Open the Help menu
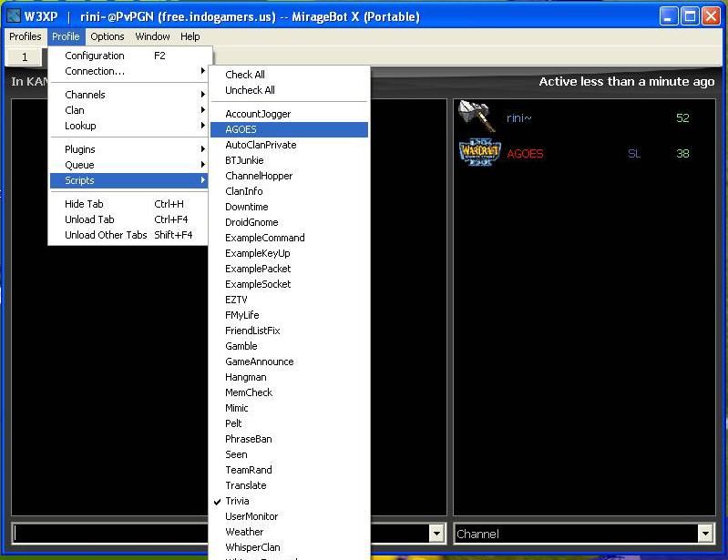Viewport: 728px width, 560px height. [190, 36]
